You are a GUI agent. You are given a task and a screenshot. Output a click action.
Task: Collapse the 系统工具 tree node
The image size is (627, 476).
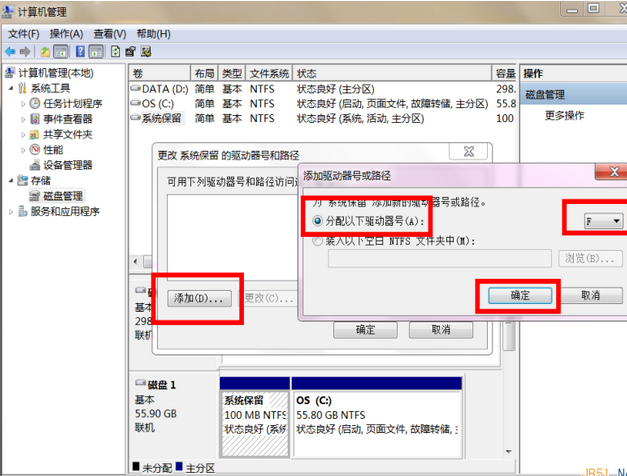[x=11, y=88]
